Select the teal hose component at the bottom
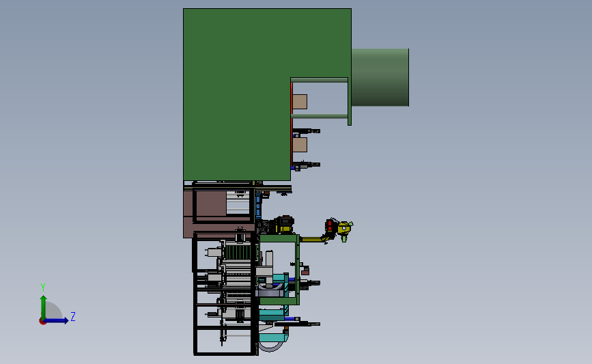 point(274,338)
